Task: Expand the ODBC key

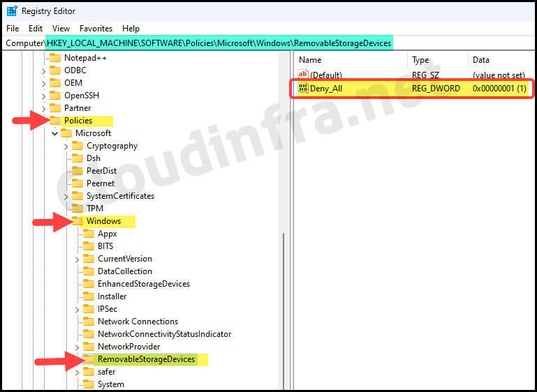Action: tap(43, 71)
